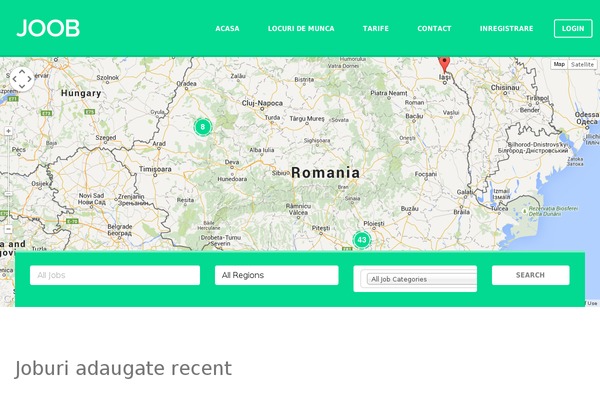Open the TARIFE page
This screenshot has width=600, height=400.
tap(376, 28)
